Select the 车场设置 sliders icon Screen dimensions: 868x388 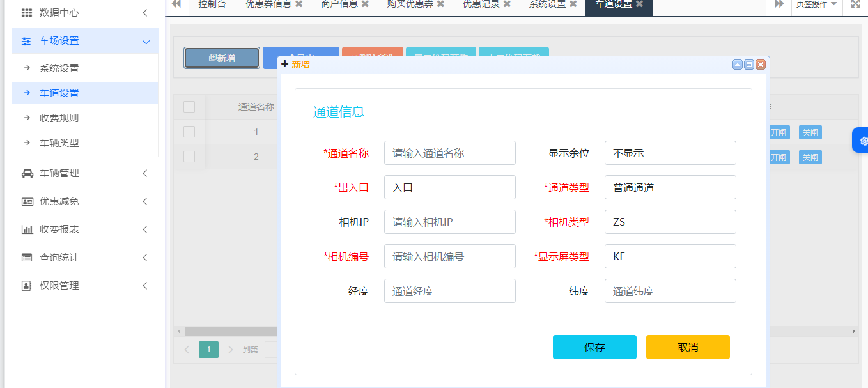coord(26,40)
